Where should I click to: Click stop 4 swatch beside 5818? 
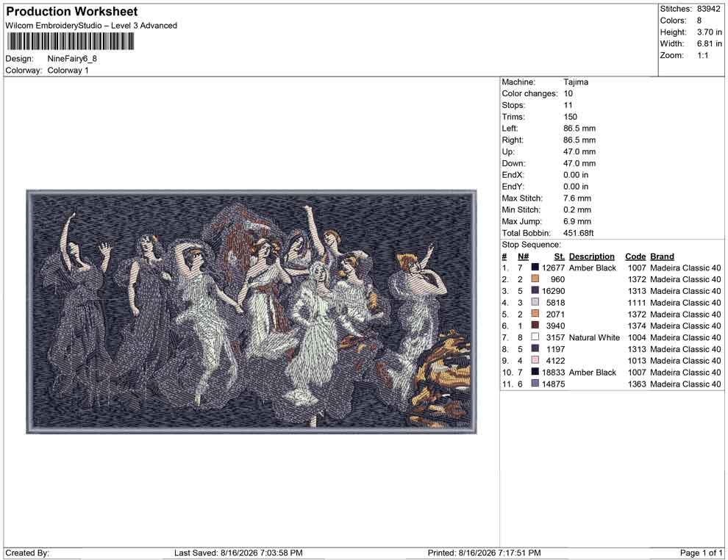click(535, 301)
